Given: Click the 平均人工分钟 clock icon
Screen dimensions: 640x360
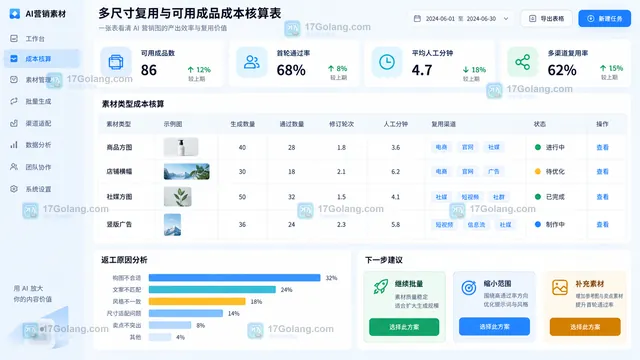Looking at the screenshot, I should pos(387,62).
